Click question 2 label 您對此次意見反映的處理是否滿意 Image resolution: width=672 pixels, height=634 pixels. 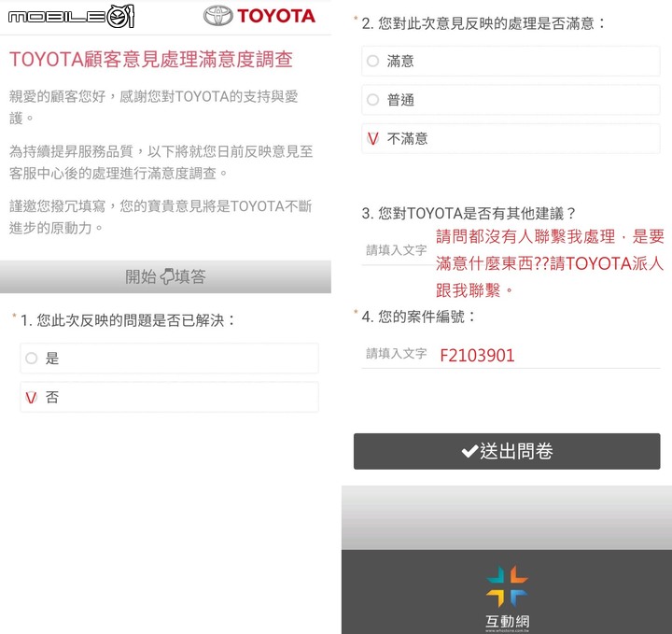(x=483, y=23)
